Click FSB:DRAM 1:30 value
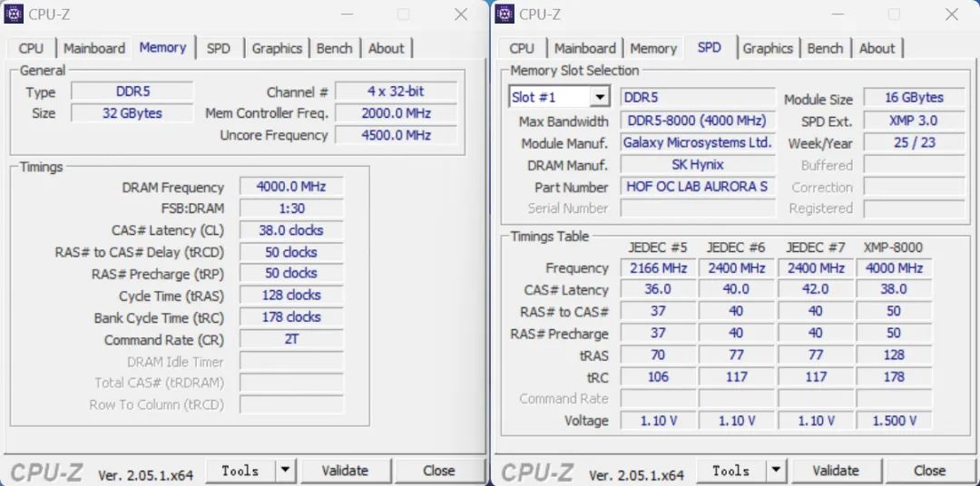Image resolution: width=980 pixels, height=486 pixels. coord(291,208)
